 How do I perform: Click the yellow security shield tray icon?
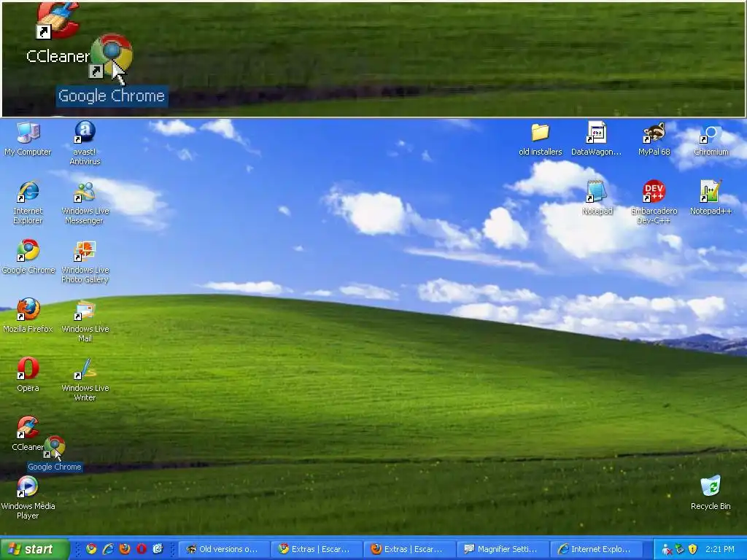click(x=693, y=550)
